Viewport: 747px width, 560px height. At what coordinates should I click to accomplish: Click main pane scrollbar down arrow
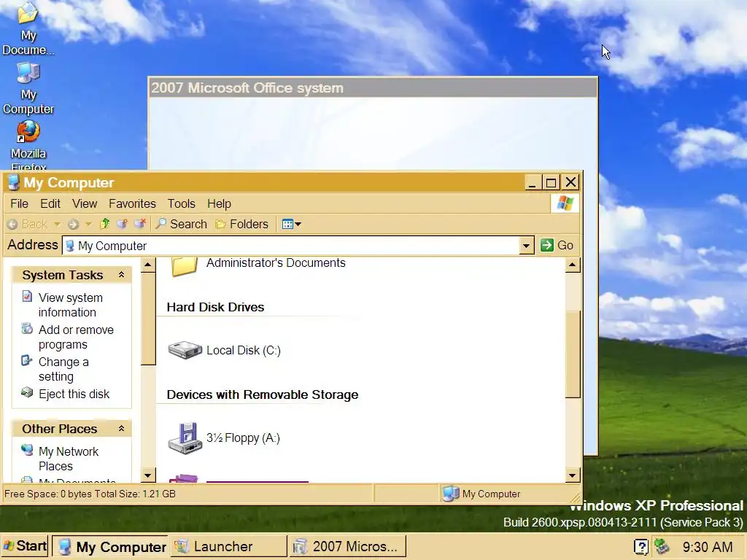point(573,475)
